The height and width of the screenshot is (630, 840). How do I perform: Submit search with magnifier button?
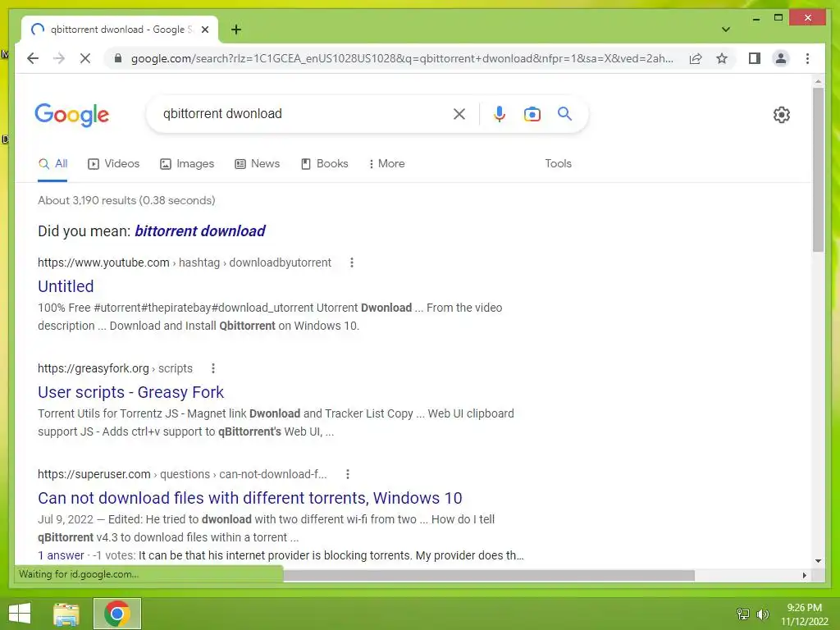tap(564, 113)
